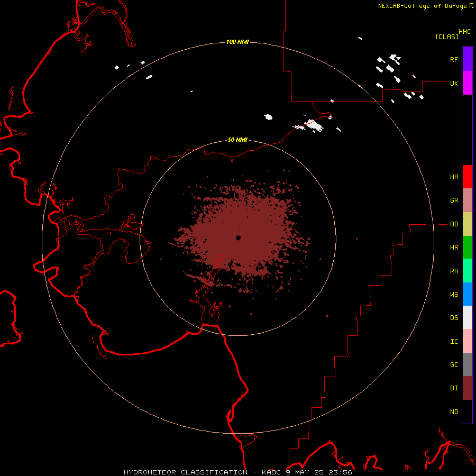Click the BI legend label
Screen dimensions: 476x476
tap(454, 388)
